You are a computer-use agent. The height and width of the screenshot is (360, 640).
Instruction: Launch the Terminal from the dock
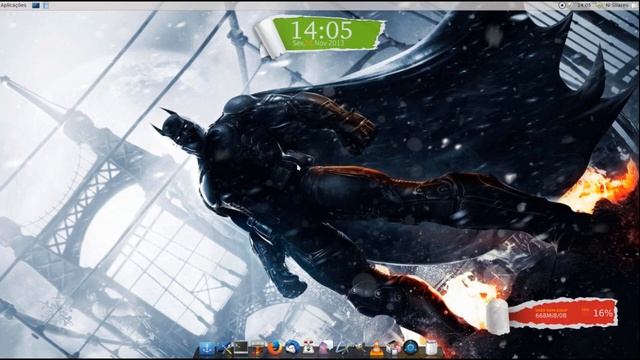[x=241, y=347]
